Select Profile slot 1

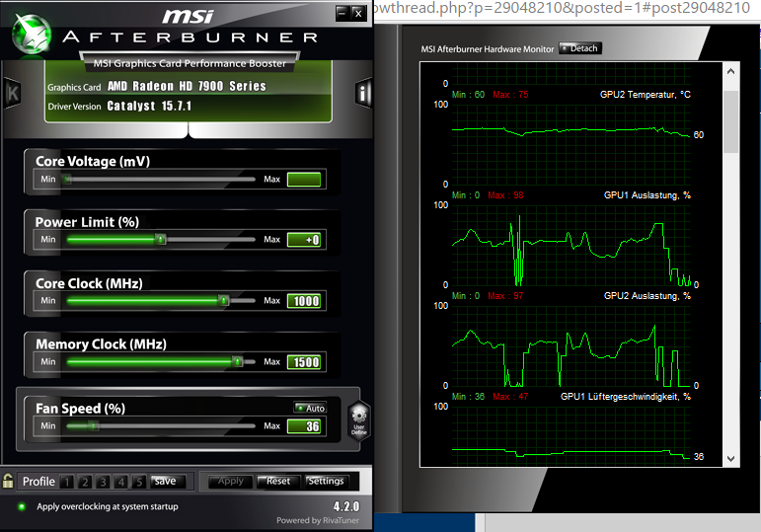67,482
